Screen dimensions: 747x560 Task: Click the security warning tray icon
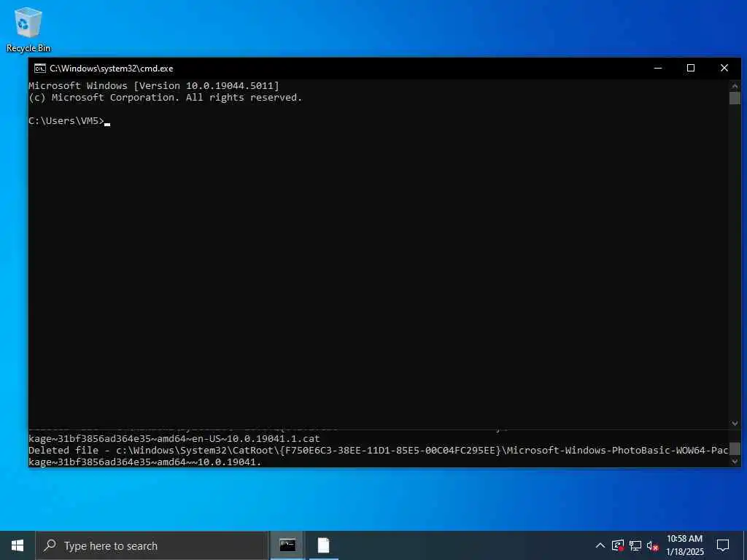coord(618,545)
